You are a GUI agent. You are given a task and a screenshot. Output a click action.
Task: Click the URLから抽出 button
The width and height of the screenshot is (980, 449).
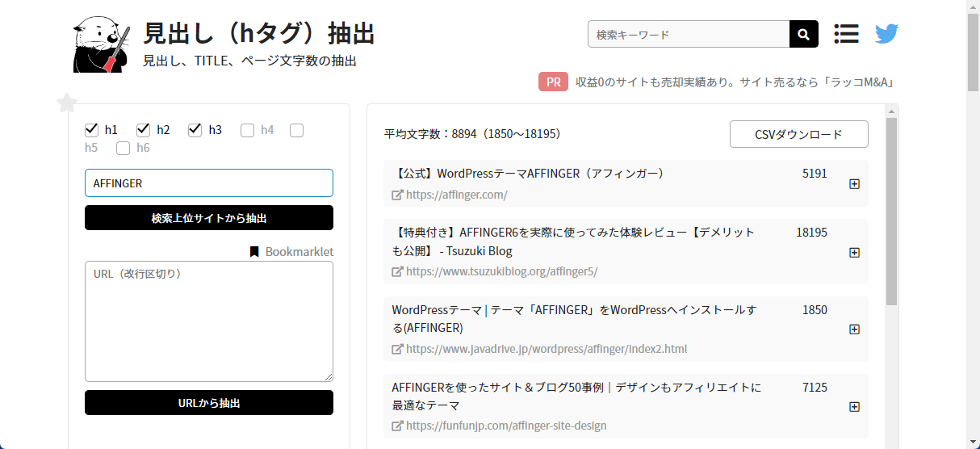pyautogui.click(x=209, y=403)
